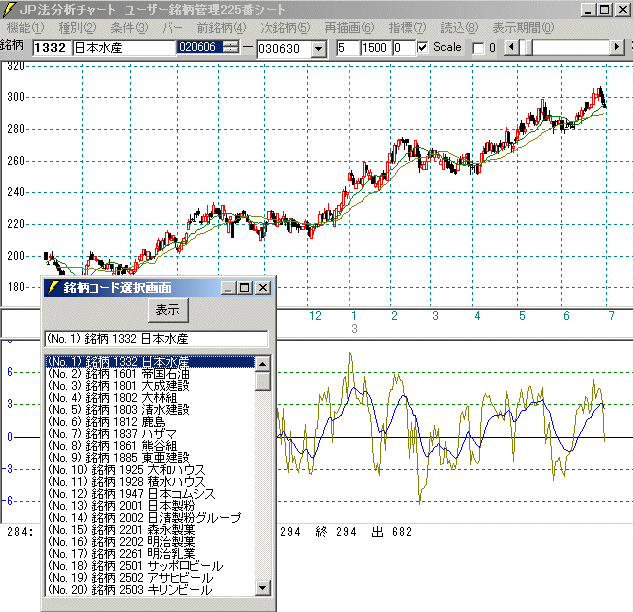
Task: Open the 指標(7) menu
Action: (405, 27)
